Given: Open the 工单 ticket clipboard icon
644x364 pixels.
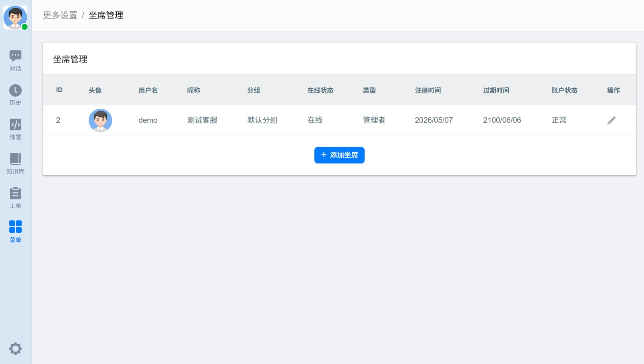Looking at the screenshot, I should [15, 198].
